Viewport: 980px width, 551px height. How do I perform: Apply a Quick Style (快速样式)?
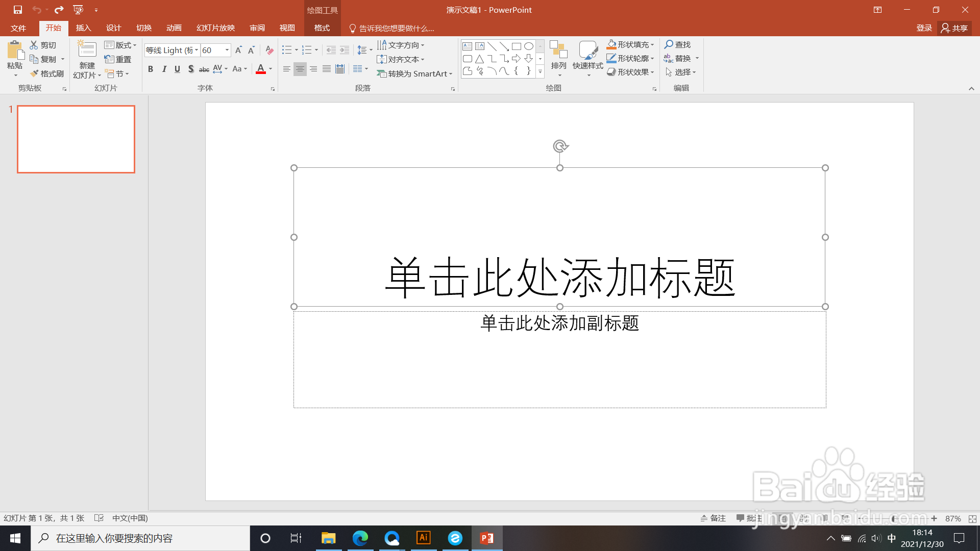click(587, 58)
